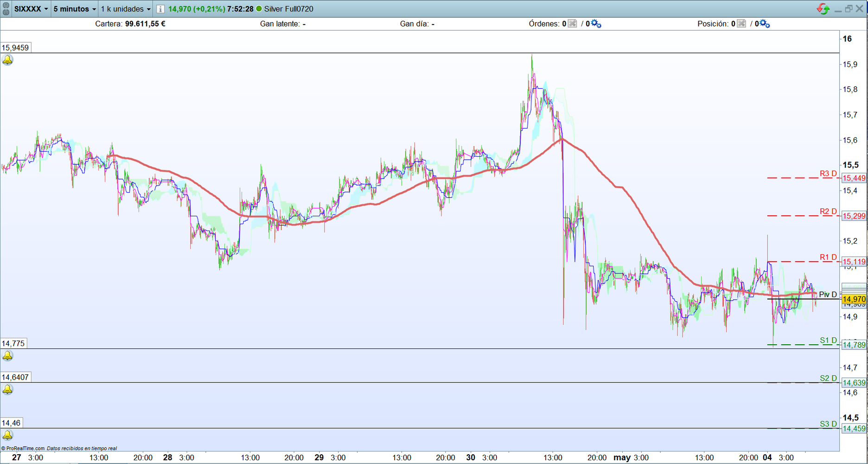Click day 04 on the time axis
The image size is (868, 464).
[767, 458]
